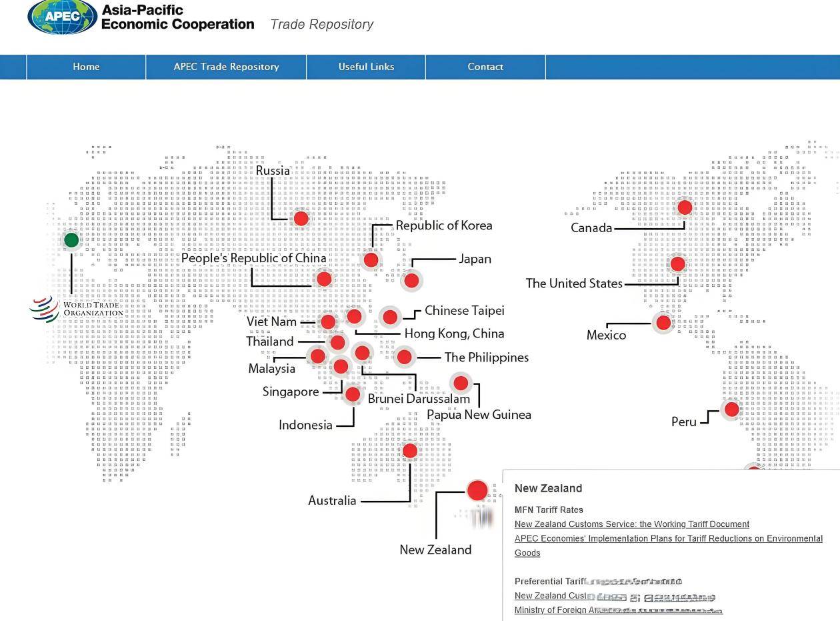This screenshot has width=840, height=621.
Task: Click the World Trade Organization logo
Action: click(77, 309)
